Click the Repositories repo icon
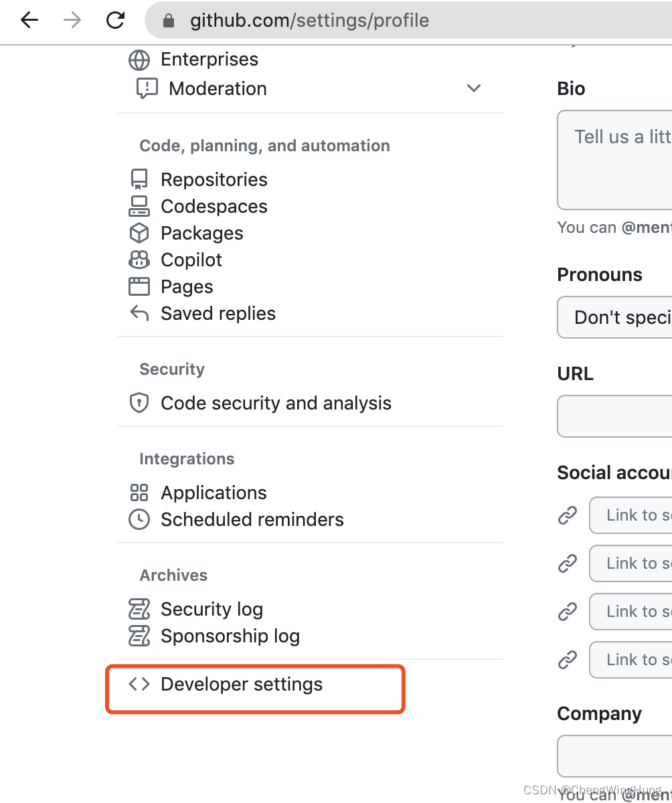 point(139,179)
